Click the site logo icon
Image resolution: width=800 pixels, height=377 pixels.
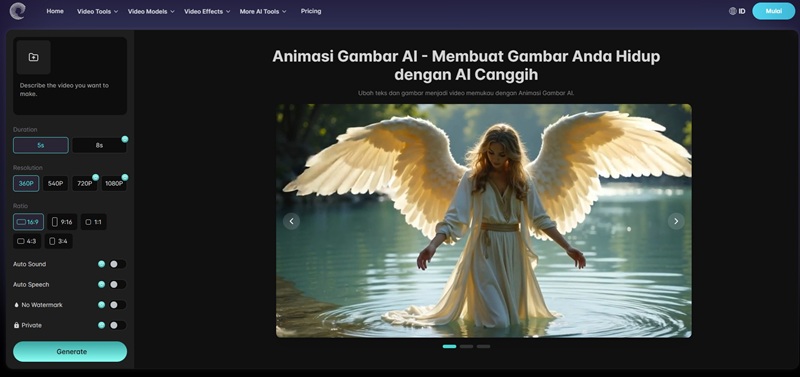[17, 11]
